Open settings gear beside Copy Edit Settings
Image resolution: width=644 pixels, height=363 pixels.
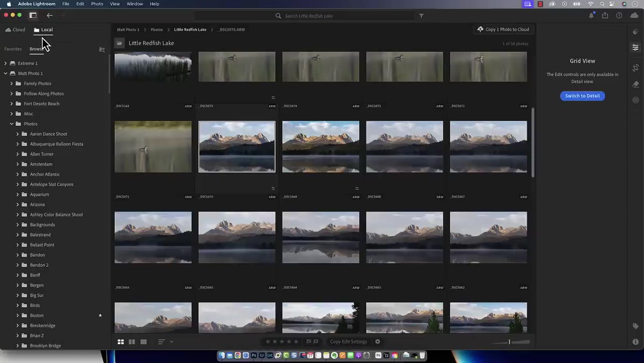377,342
